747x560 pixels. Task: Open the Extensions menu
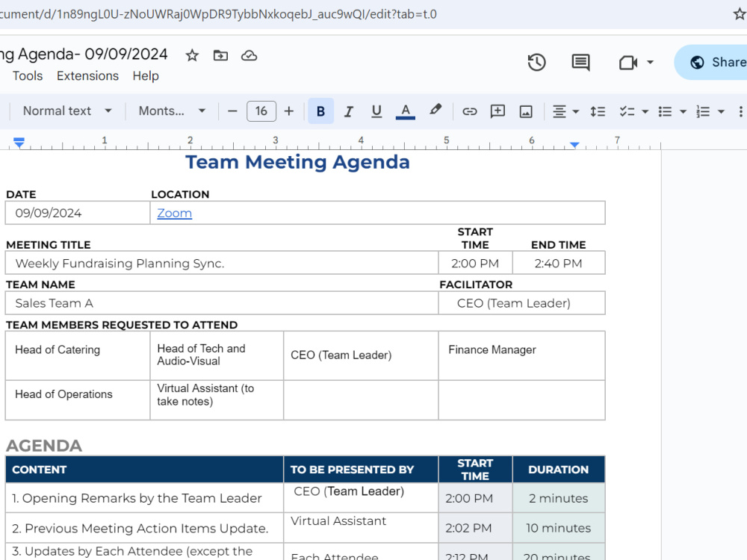(x=87, y=75)
